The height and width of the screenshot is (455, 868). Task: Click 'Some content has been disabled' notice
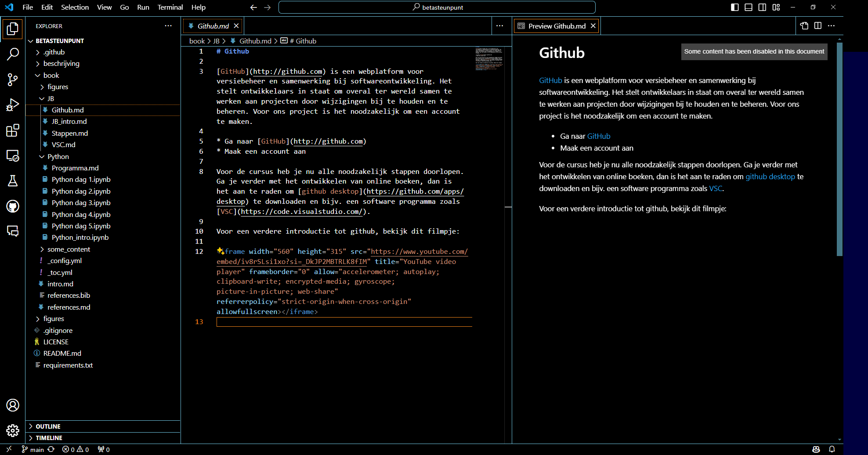(754, 51)
